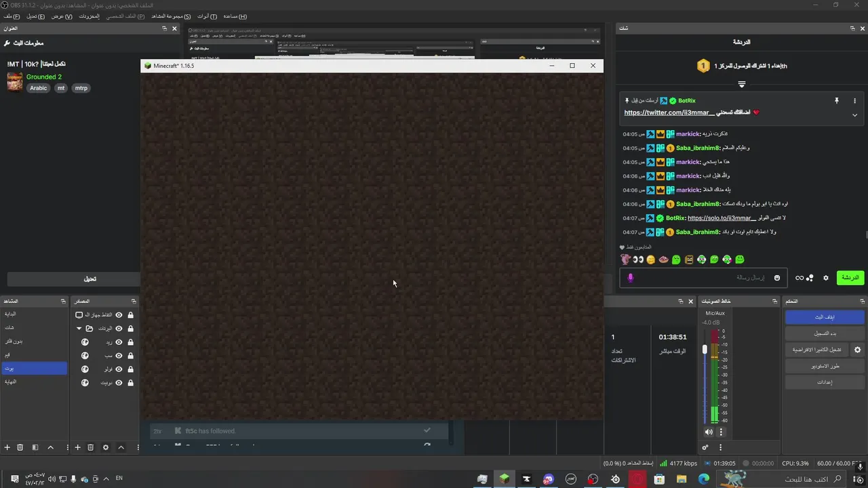The width and height of the screenshot is (868, 488).
Task: Open the File (F) menu
Action: tap(12, 16)
